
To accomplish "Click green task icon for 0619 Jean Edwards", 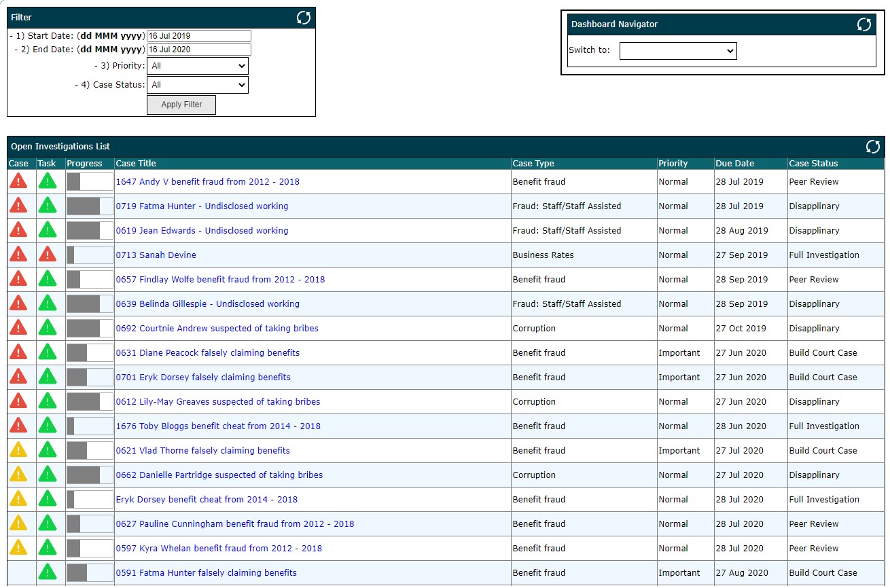I will (47, 230).
